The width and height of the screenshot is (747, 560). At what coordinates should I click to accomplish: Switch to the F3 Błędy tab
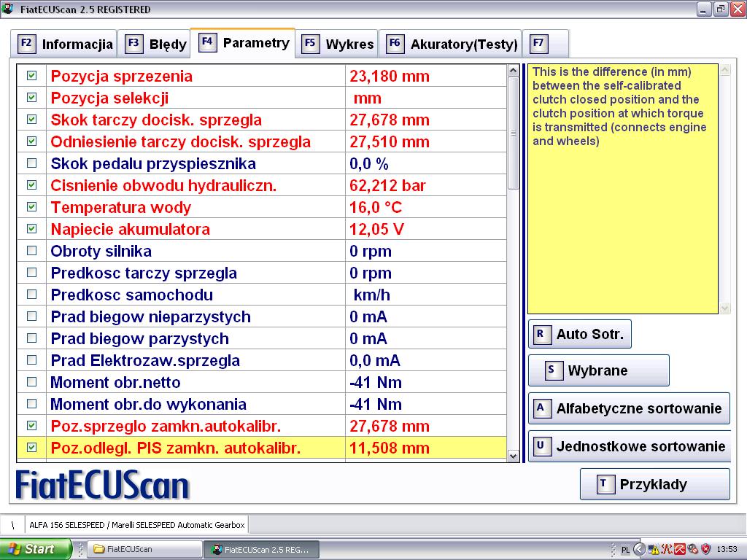click(x=155, y=44)
